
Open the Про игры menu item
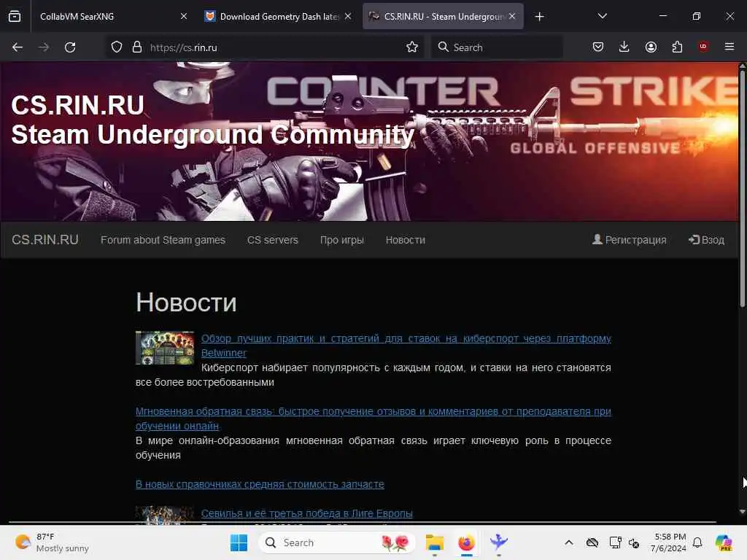342,240
